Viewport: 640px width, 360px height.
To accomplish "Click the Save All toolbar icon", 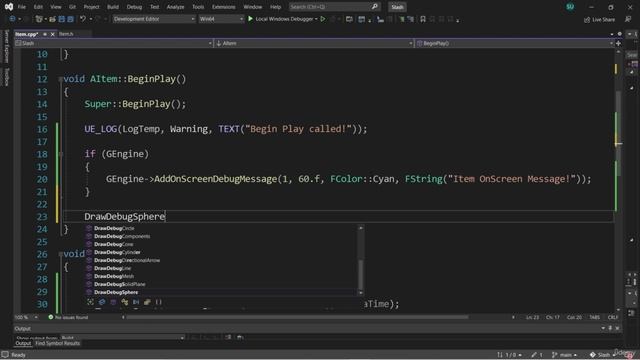I will (x=71, y=19).
